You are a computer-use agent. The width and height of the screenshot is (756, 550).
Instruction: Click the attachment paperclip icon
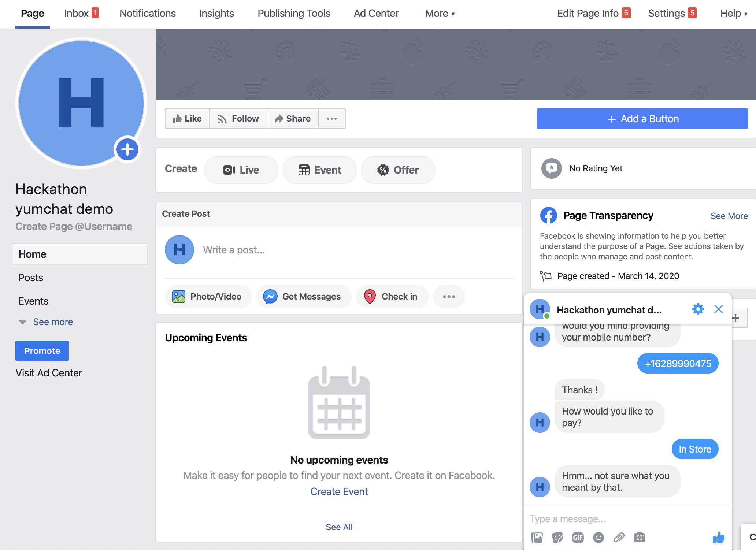click(x=619, y=537)
